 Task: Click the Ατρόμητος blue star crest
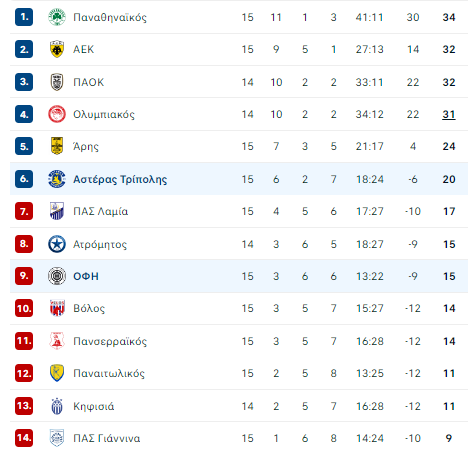point(57,244)
